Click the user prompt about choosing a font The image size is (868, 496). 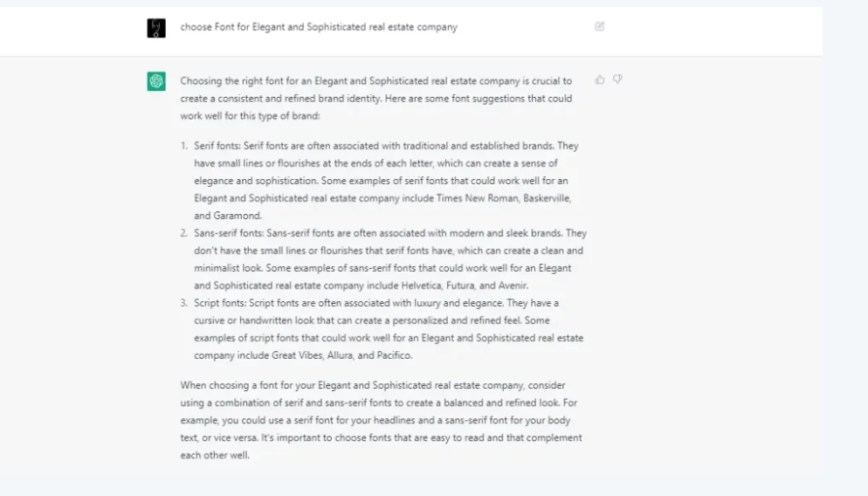click(x=319, y=27)
